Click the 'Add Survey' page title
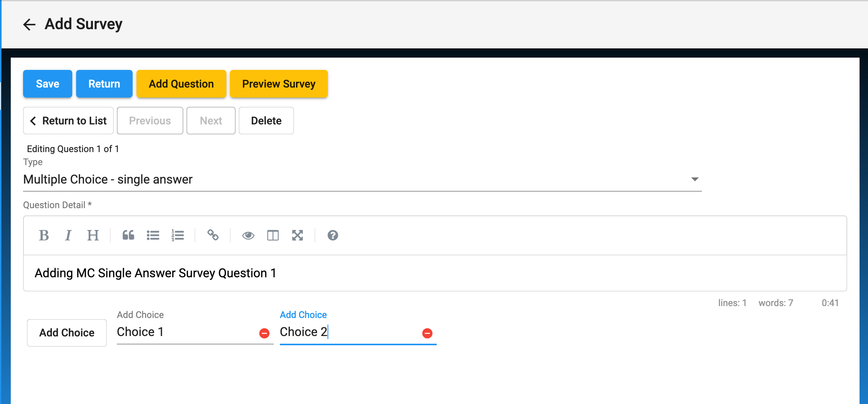The width and height of the screenshot is (868, 404). click(x=83, y=24)
